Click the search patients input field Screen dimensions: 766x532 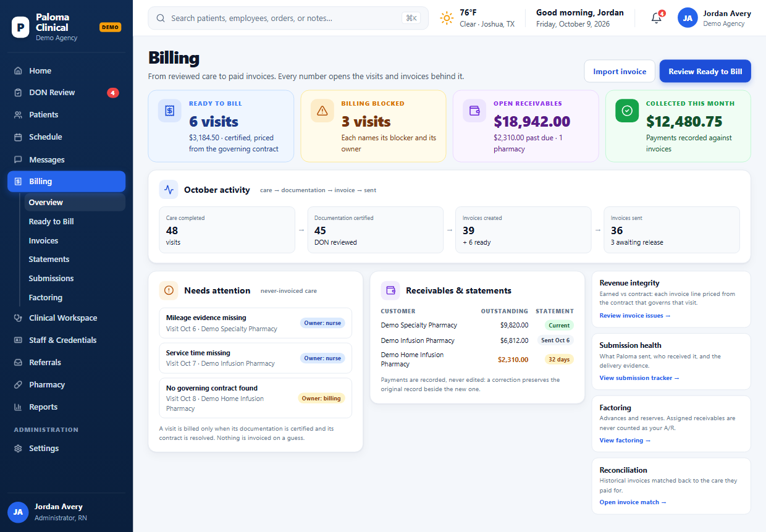click(288, 19)
